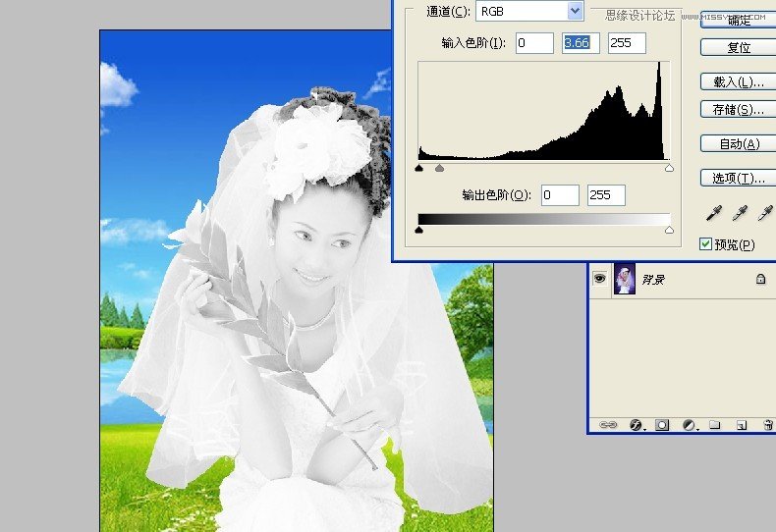Click input black point slider triangle

[419, 168]
